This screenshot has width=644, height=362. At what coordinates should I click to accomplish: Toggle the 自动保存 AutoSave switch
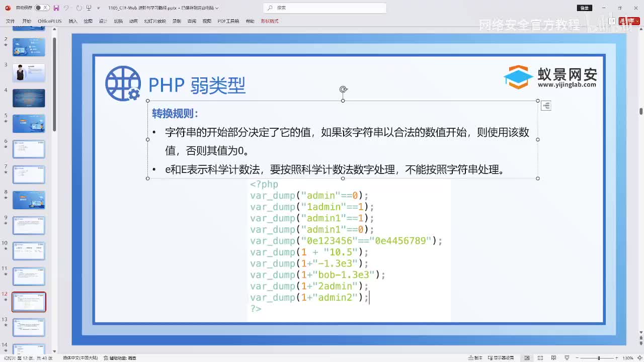click(x=42, y=8)
